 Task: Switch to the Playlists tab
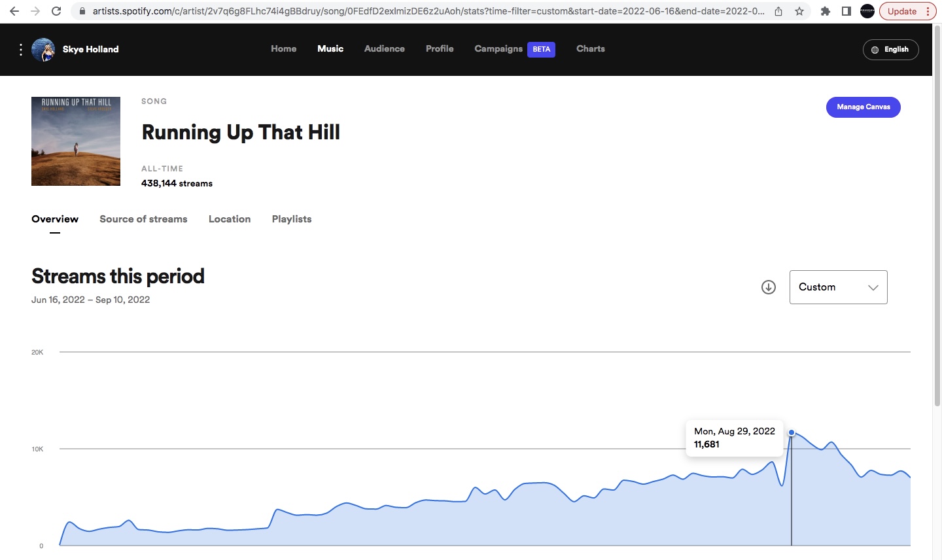tap(292, 219)
